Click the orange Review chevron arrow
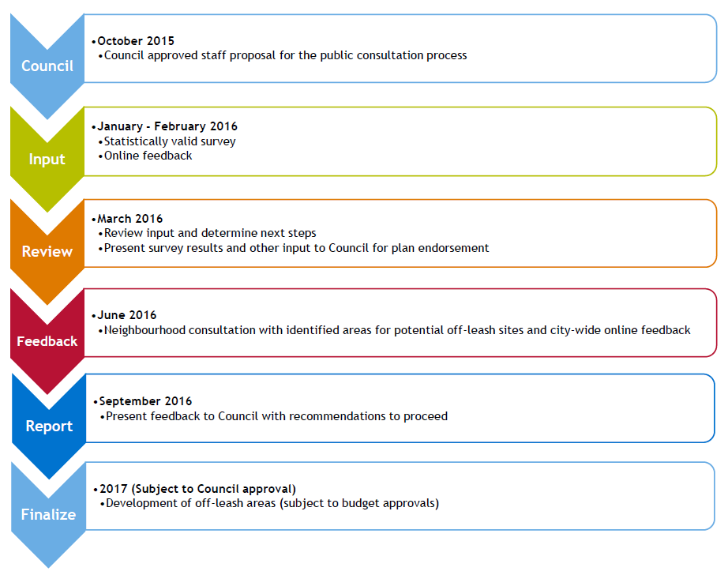Image resolution: width=728 pixels, height=575 pixels. click(x=47, y=251)
